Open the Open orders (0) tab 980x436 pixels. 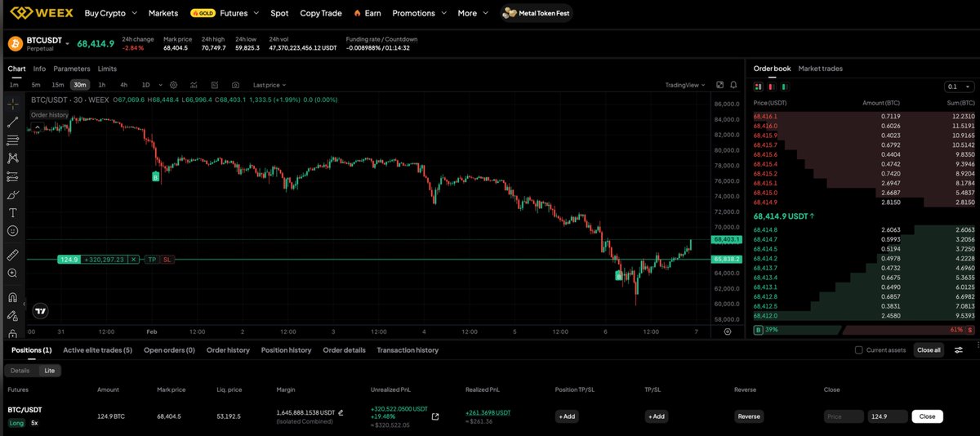(169, 350)
